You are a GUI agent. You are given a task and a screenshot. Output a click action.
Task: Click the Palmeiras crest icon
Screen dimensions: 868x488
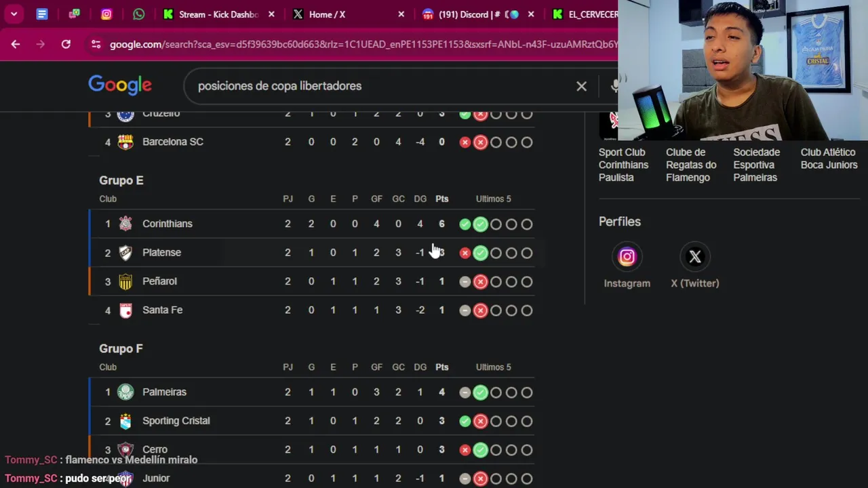tap(125, 392)
